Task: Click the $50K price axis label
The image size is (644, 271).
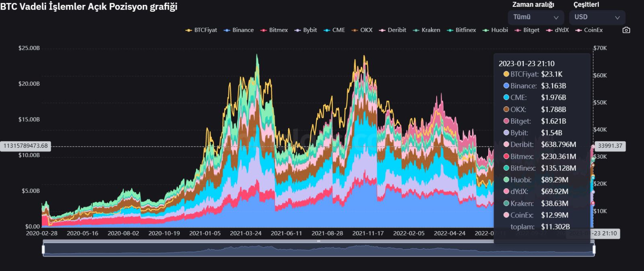Action: coord(600,102)
